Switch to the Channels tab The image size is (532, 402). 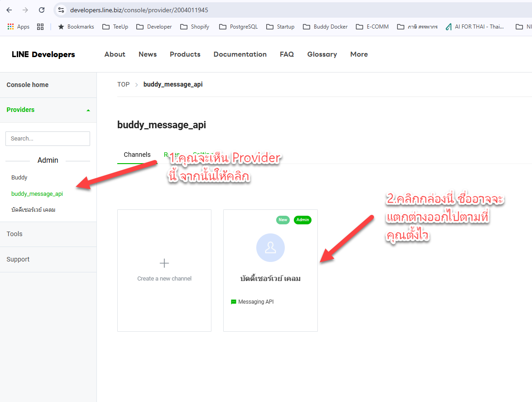(137, 155)
